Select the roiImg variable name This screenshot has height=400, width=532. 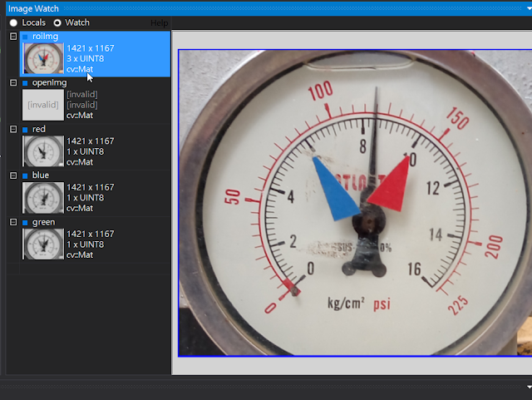[x=45, y=37]
